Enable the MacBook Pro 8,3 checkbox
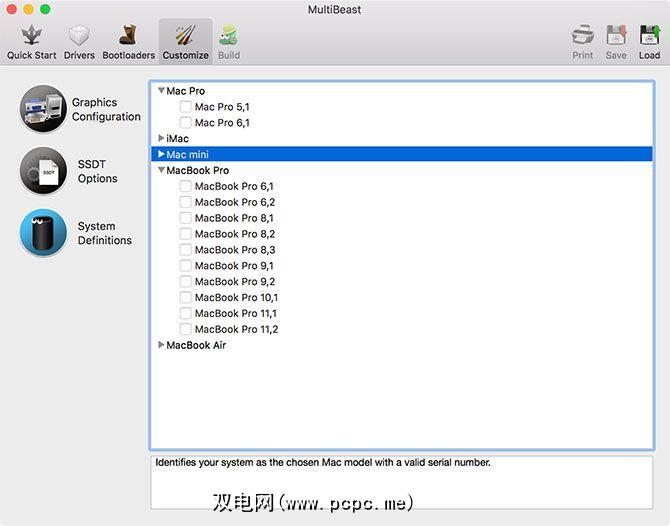This screenshot has width=670, height=526. pyautogui.click(x=185, y=250)
